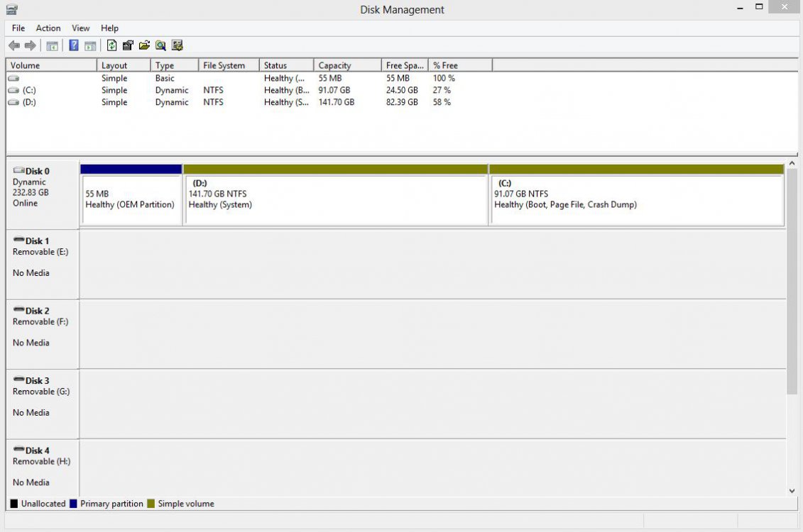Select the 55 MB OEM Partition block

tap(130, 195)
